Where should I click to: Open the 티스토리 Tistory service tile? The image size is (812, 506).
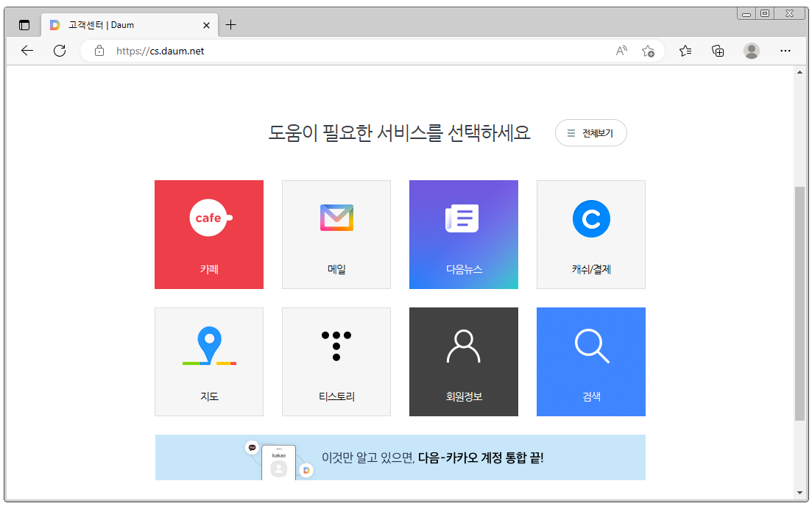click(336, 362)
